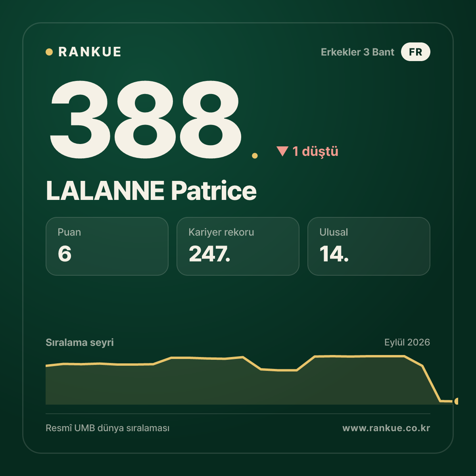Click the yellow dot beside RANKUE

point(49,52)
